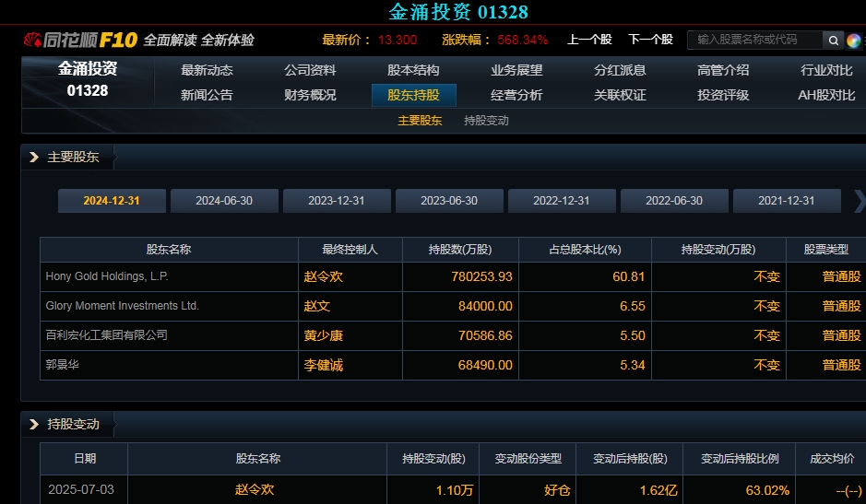Select the 2021-12-31 date tab

click(x=787, y=201)
